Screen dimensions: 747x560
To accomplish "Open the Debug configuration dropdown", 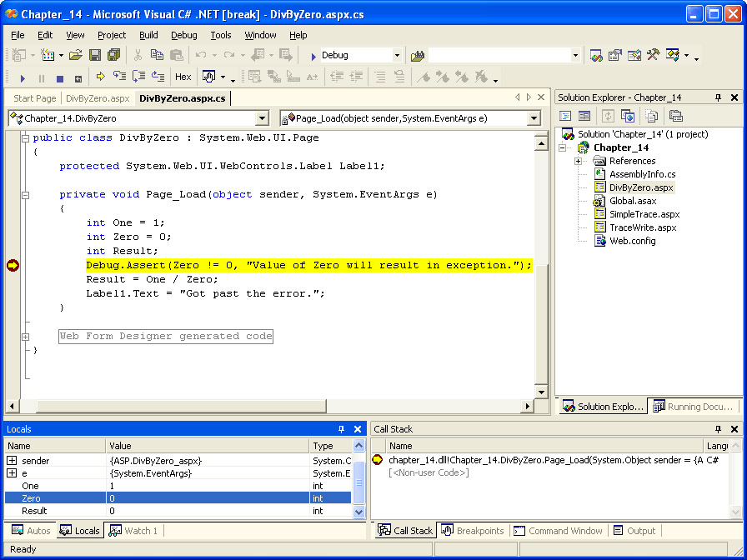I will [397, 56].
